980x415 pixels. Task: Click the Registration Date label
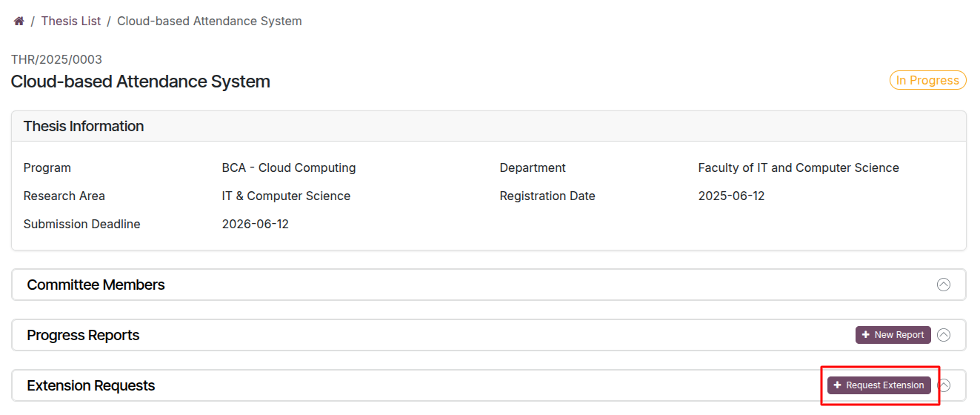(x=547, y=196)
